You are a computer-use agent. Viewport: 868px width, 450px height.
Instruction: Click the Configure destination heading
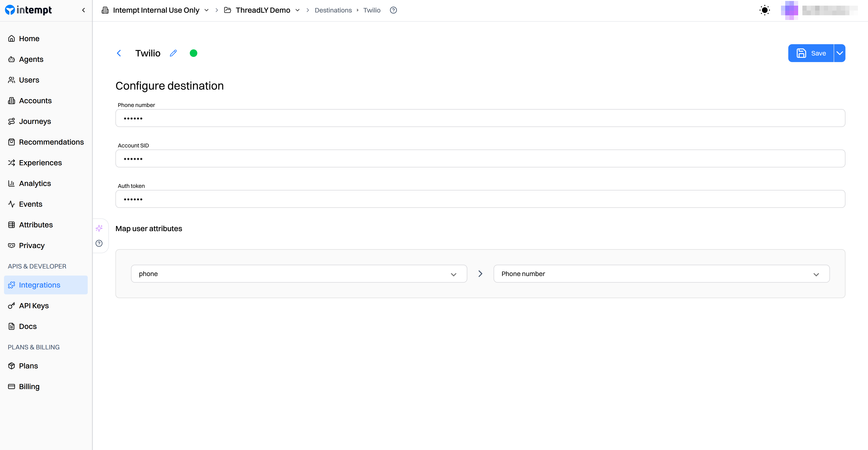point(170,86)
